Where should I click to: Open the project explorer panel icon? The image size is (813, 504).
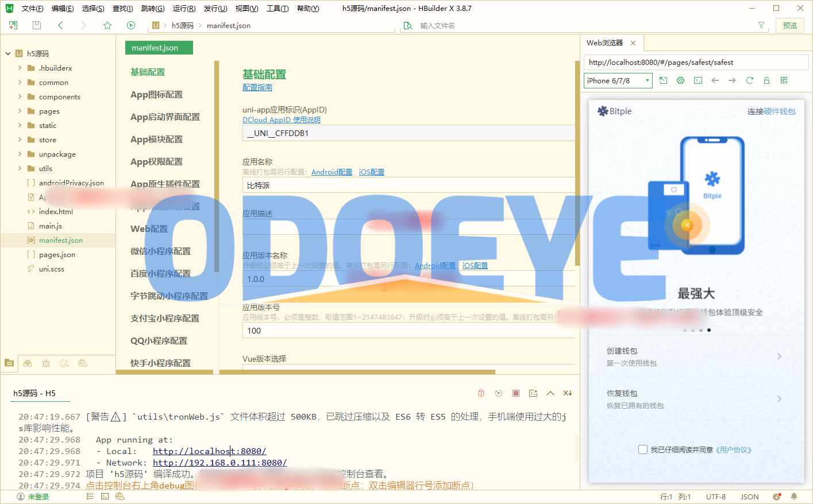9,363
